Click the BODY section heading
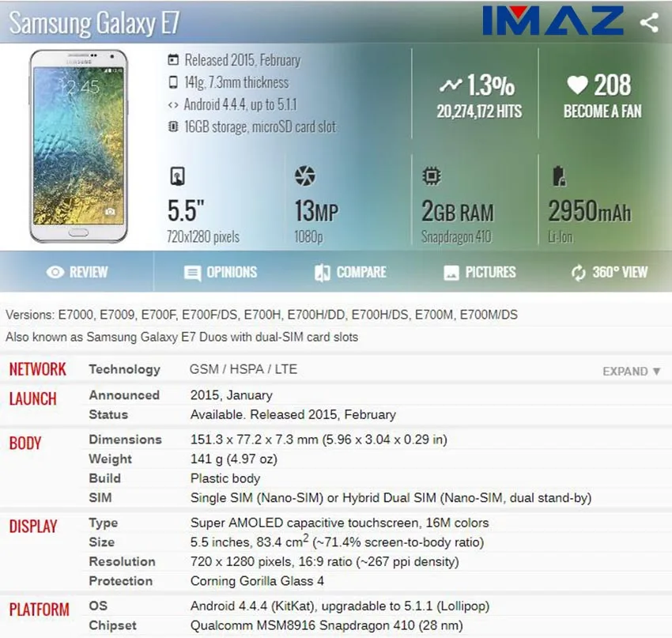The image size is (672, 638). tap(25, 443)
